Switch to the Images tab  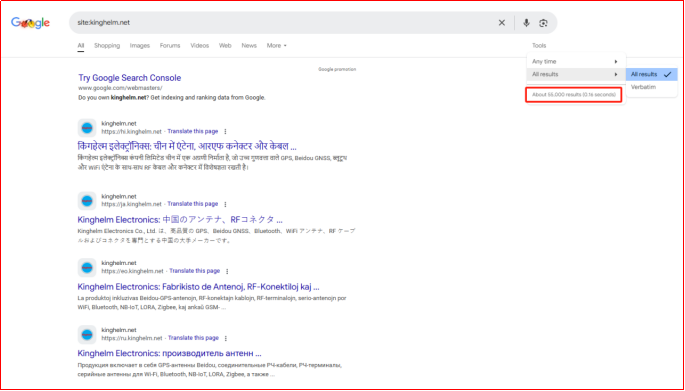tap(140, 45)
